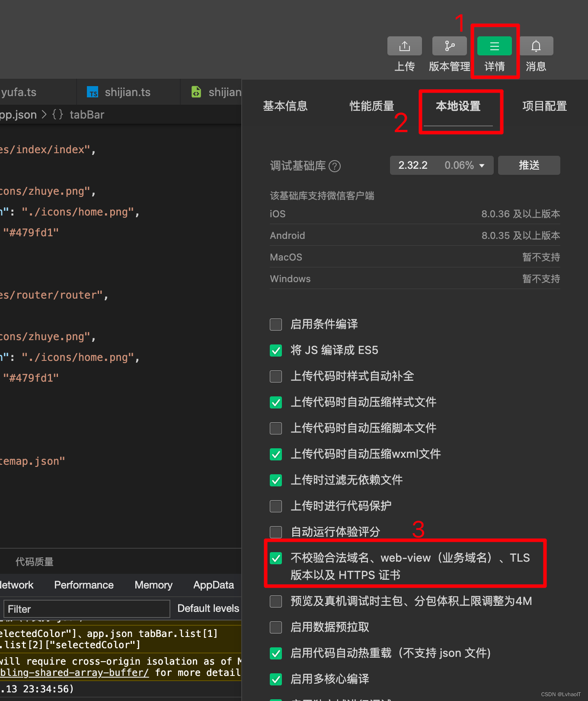This screenshot has height=701, width=588.
Task: Select the tabBar braces breadcrumb icon
Action: [58, 115]
